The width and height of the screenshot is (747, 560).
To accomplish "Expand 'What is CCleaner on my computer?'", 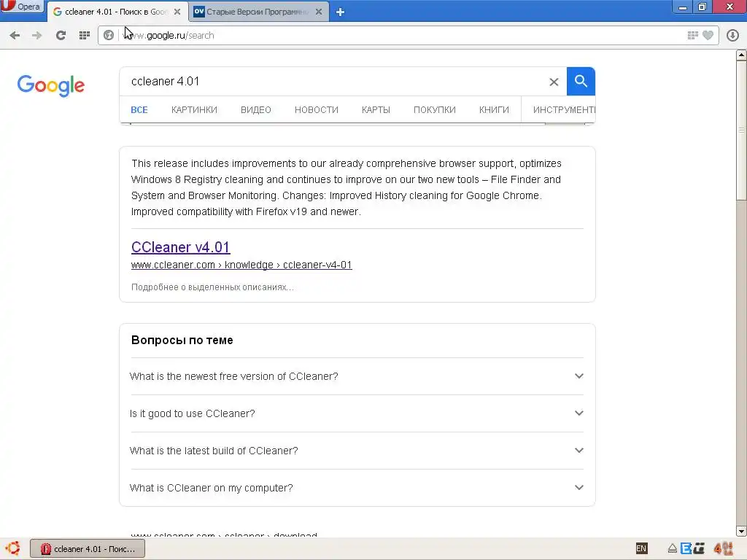I will [x=357, y=488].
